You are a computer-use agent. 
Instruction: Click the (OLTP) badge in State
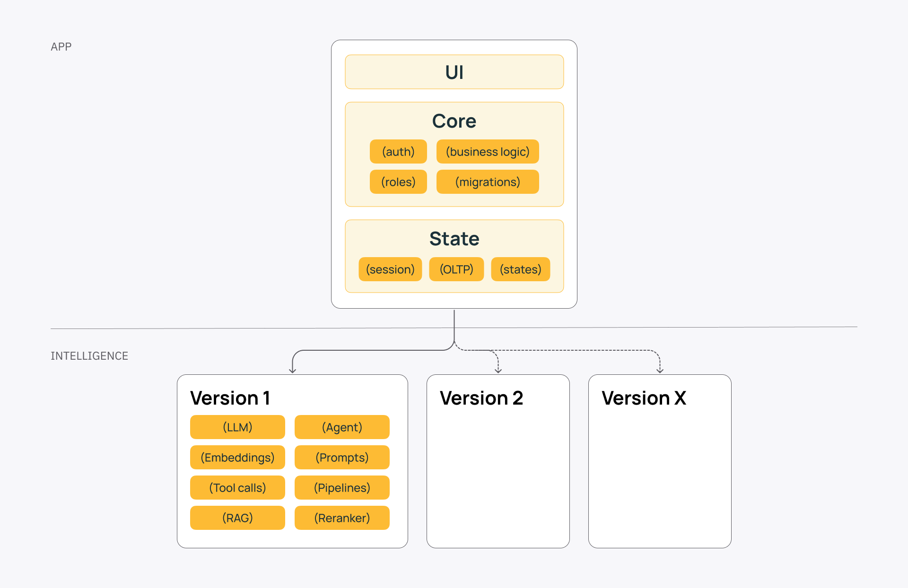[456, 269]
